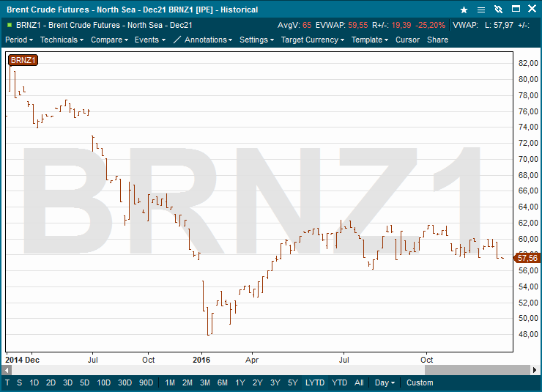Image resolution: width=542 pixels, height=392 pixels.
Task: Open the Annotations dropdown
Action: [208, 40]
